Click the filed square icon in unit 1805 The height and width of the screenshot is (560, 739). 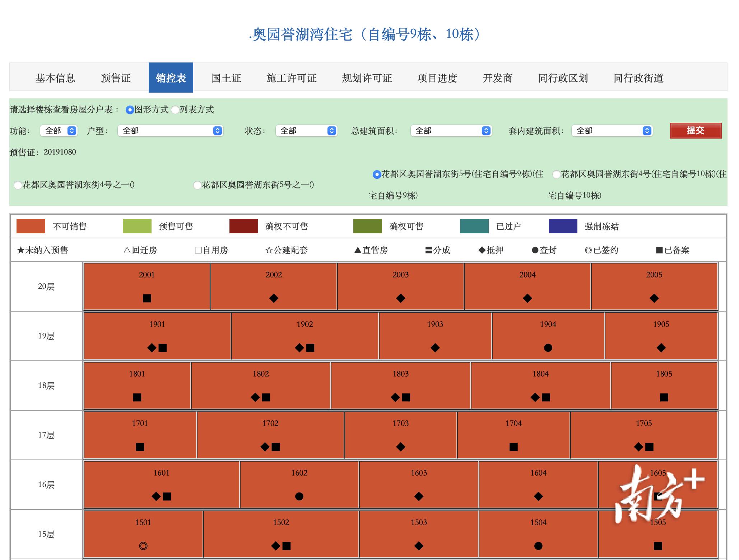coord(664,397)
